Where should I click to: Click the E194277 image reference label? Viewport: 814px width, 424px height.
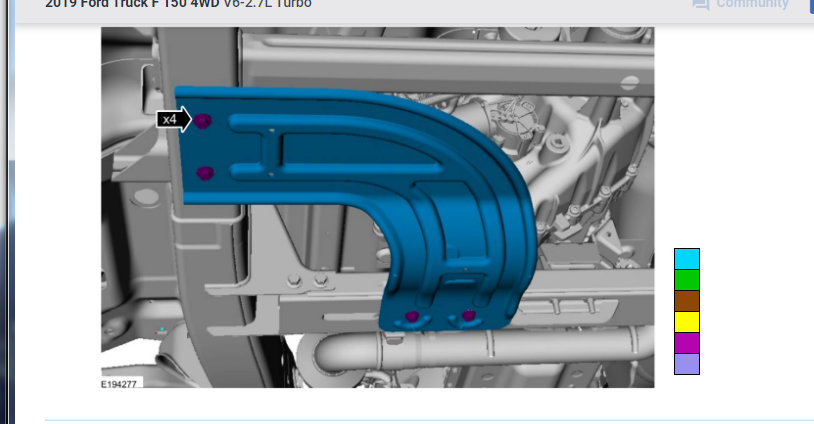click(x=119, y=384)
